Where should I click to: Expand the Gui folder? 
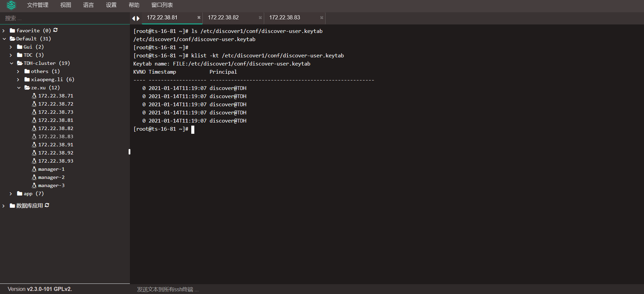(11, 47)
